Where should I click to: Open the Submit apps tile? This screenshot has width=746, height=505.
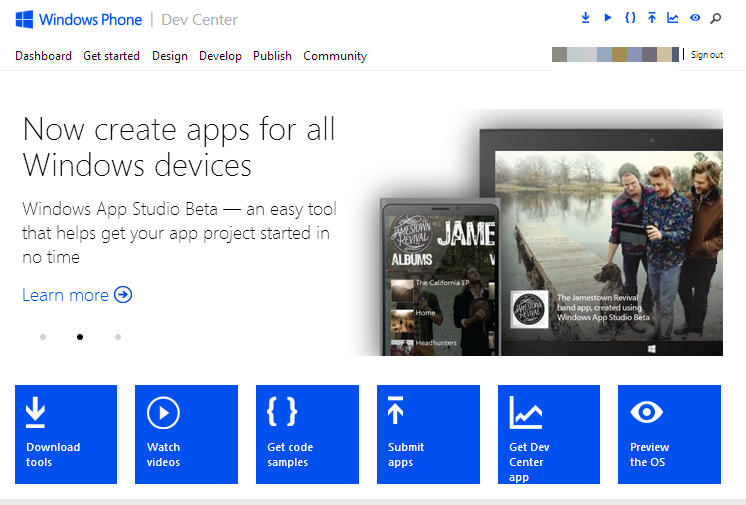coord(428,434)
